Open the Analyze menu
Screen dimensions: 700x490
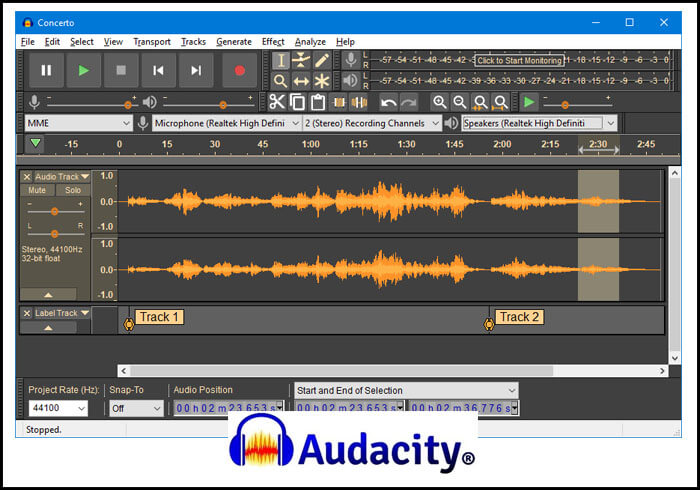[x=310, y=42]
